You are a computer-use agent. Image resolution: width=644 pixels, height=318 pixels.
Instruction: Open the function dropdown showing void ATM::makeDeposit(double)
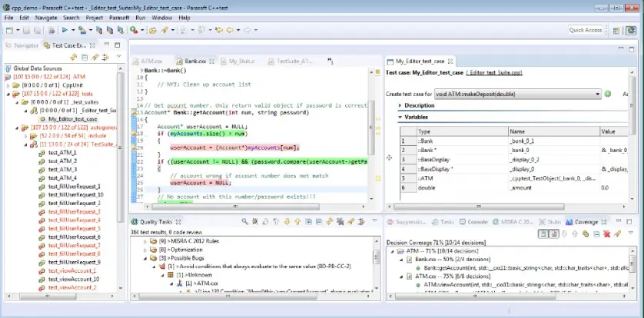[518, 94]
